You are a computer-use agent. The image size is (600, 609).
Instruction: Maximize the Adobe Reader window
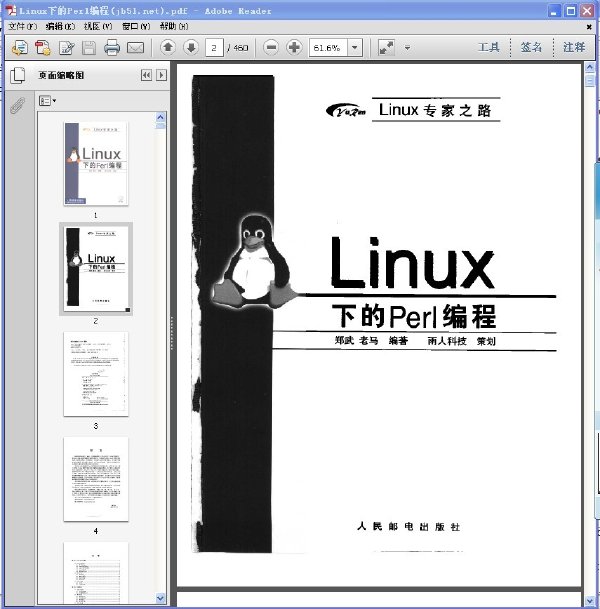571,11
